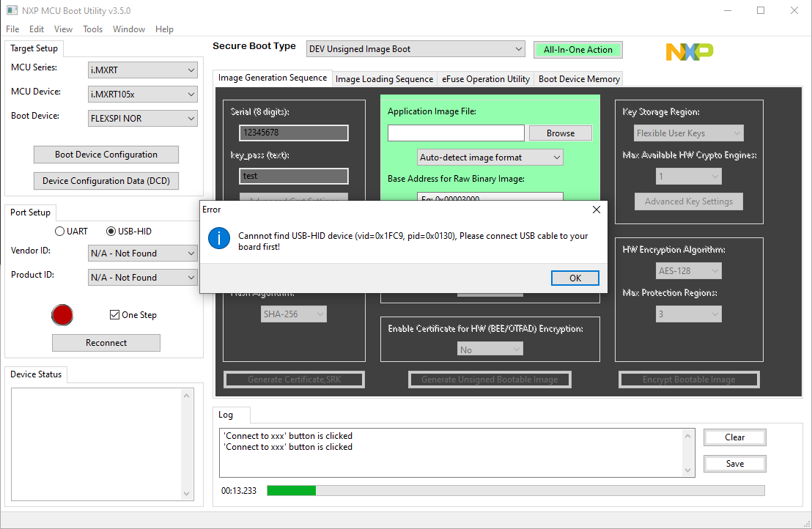The image size is (812, 529).
Task: Click the red connection status indicator
Action: click(62, 314)
